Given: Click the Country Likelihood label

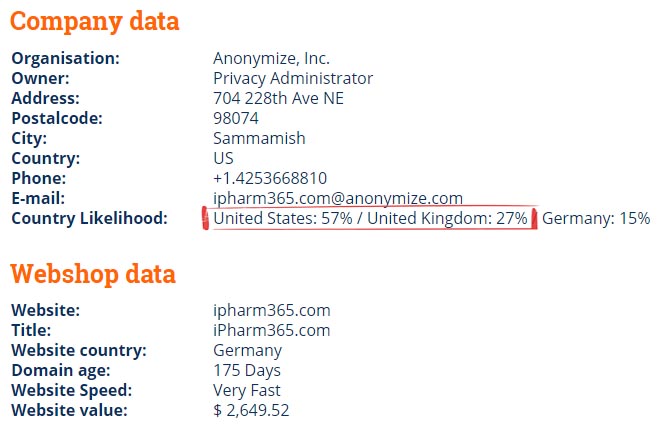Looking at the screenshot, I should click(x=89, y=218).
